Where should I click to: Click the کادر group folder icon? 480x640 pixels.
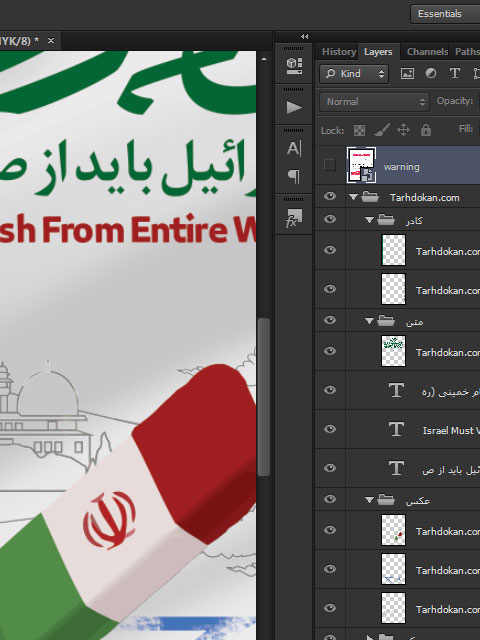tap(386, 220)
